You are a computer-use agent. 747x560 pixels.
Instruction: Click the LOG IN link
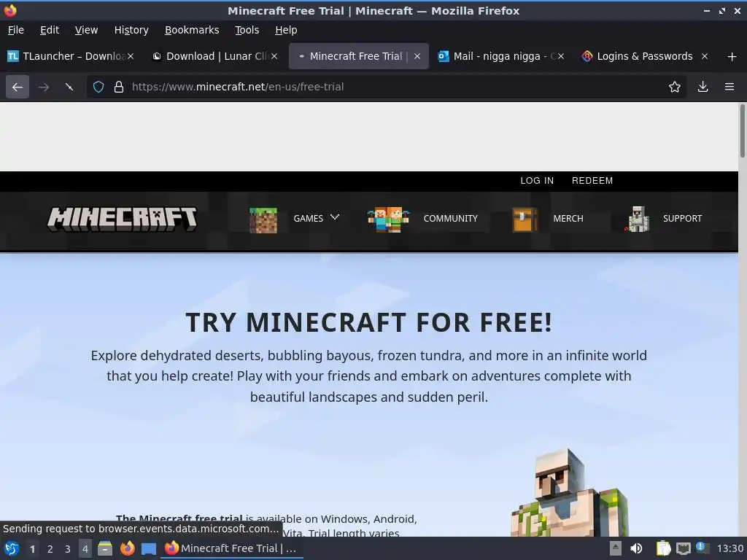(x=537, y=181)
